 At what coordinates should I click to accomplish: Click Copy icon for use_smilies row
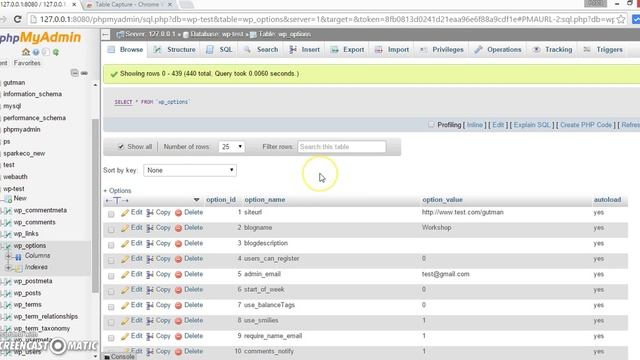click(x=150, y=321)
